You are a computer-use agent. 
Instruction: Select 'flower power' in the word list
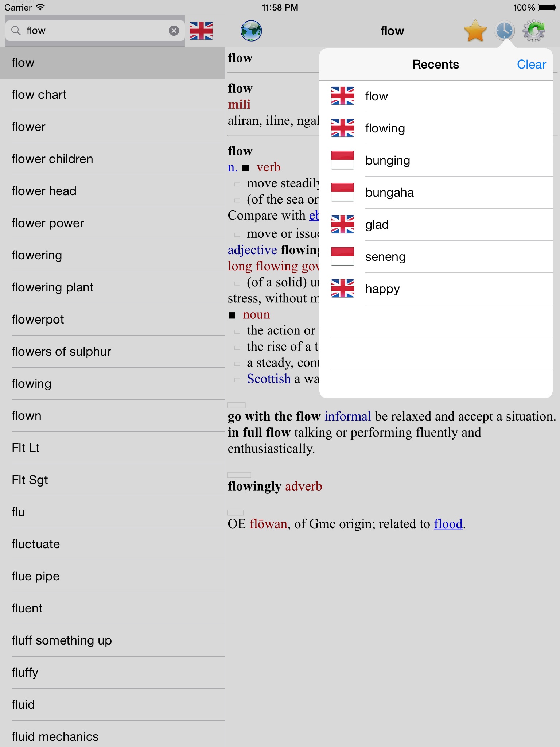tap(48, 223)
